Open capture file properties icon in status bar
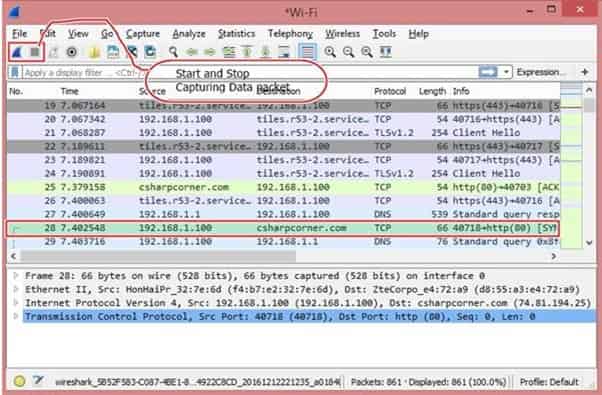Screen dimensions: 602x395 tap(38, 381)
